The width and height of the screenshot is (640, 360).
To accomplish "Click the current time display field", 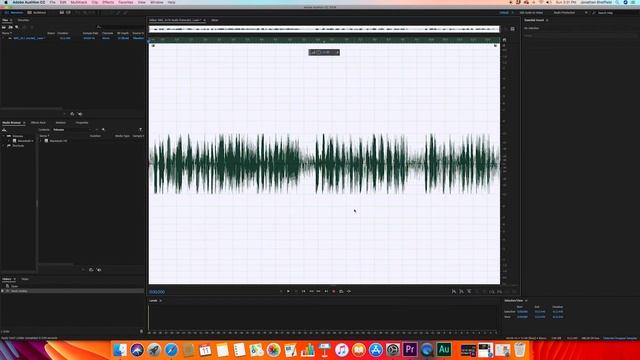I will pyautogui.click(x=157, y=292).
